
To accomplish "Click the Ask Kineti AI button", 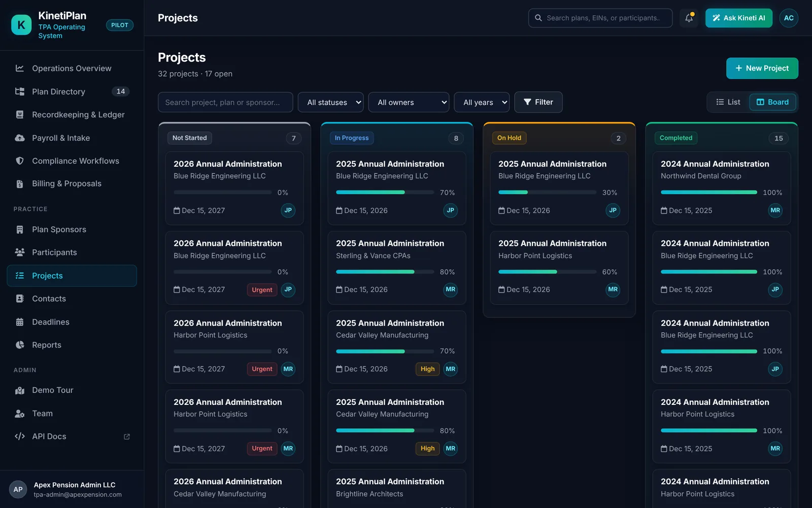I will point(738,18).
